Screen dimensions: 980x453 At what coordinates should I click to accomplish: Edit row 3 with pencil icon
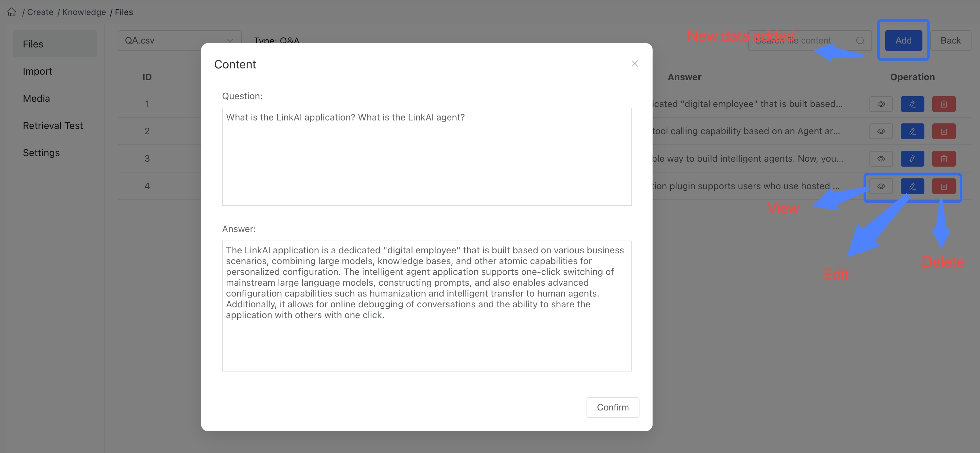click(x=912, y=159)
